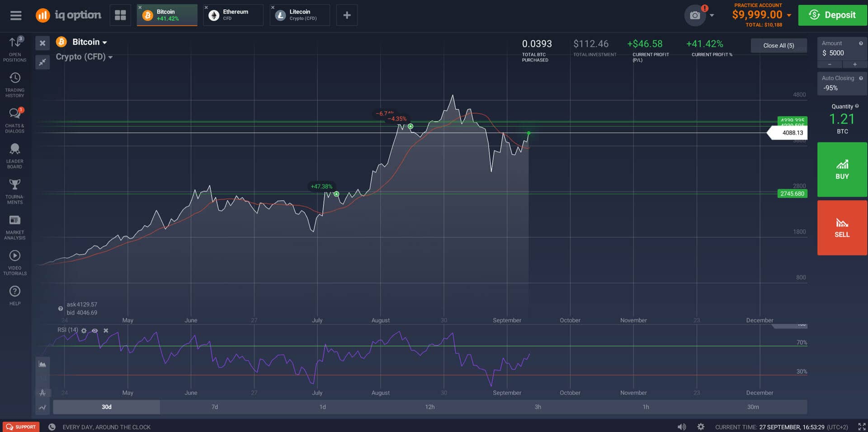Expand the Bitcoin asset dropdown
This screenshot has height=432, width=868.
[90, 42]
